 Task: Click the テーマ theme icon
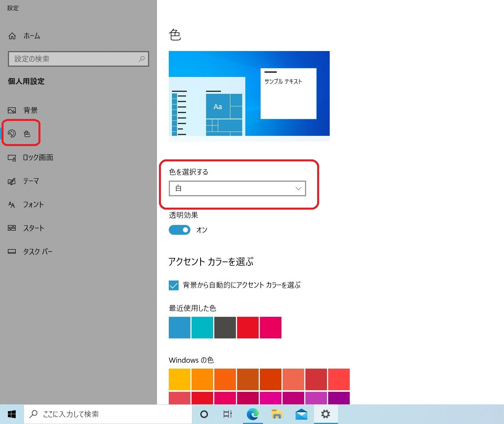tap(12, 181)
